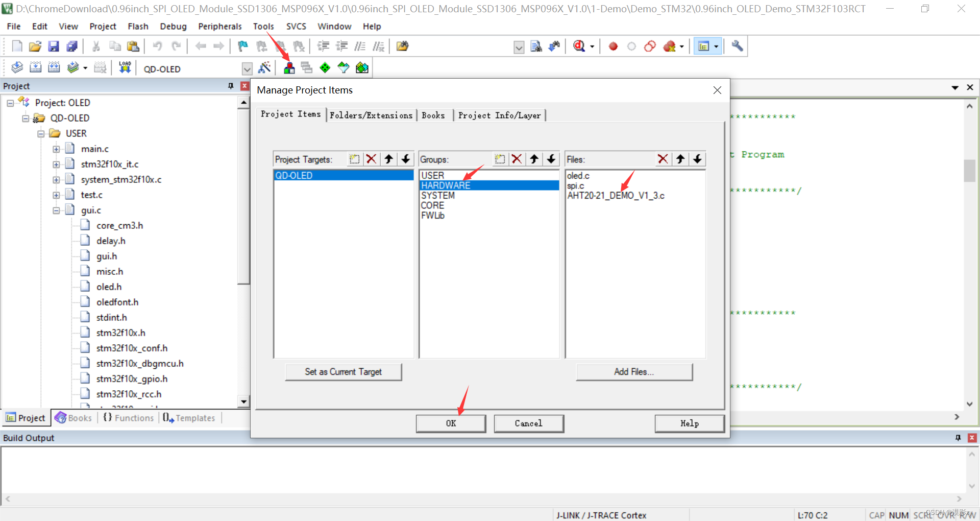Pin the Build Output panel
This screenshot has height=521, width=980.
point(958,438)
